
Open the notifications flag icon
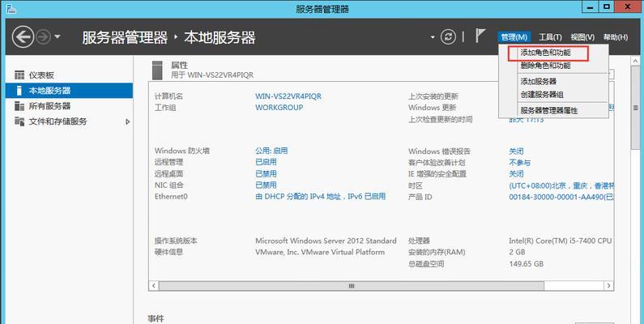pos(480,36)
